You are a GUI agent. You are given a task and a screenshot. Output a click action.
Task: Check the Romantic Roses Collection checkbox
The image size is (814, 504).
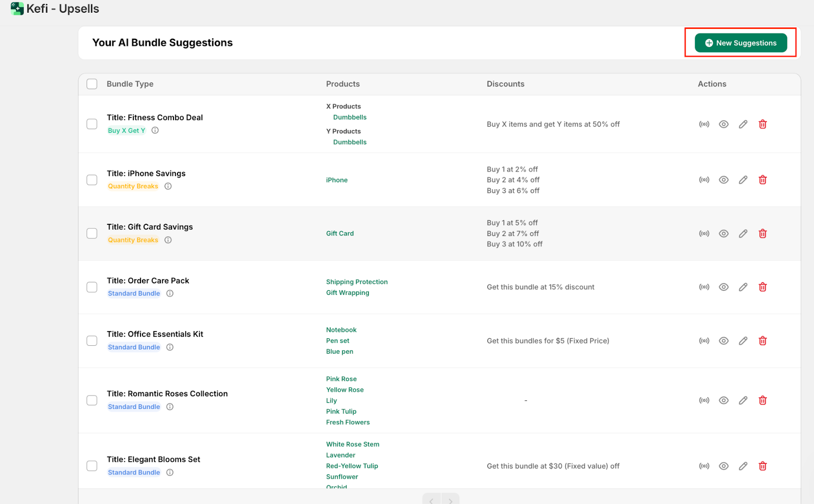[x=92, y=400]
